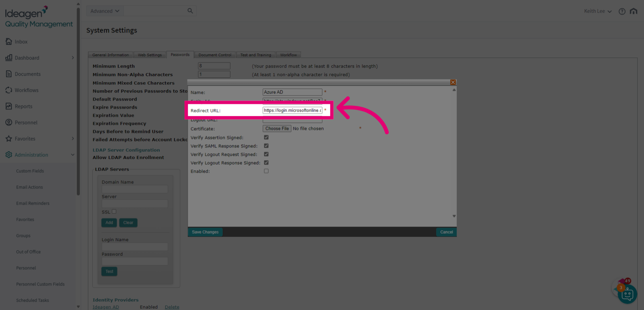
Task: Switch to Document Control tab
Action: pos(215,55)
